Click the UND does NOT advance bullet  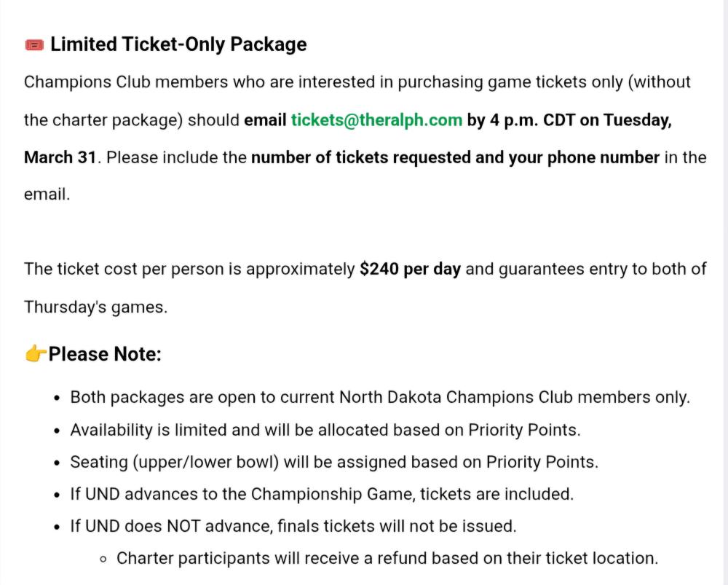click(x=293, y=526)
